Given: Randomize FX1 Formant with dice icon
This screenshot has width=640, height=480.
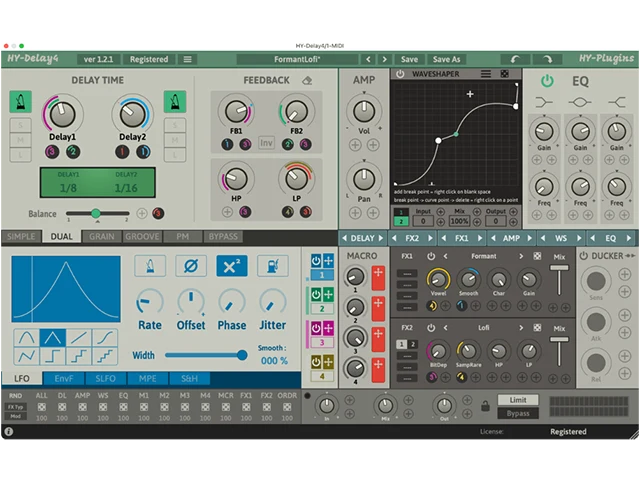Looking at the screenshot, I should [537, 256].
